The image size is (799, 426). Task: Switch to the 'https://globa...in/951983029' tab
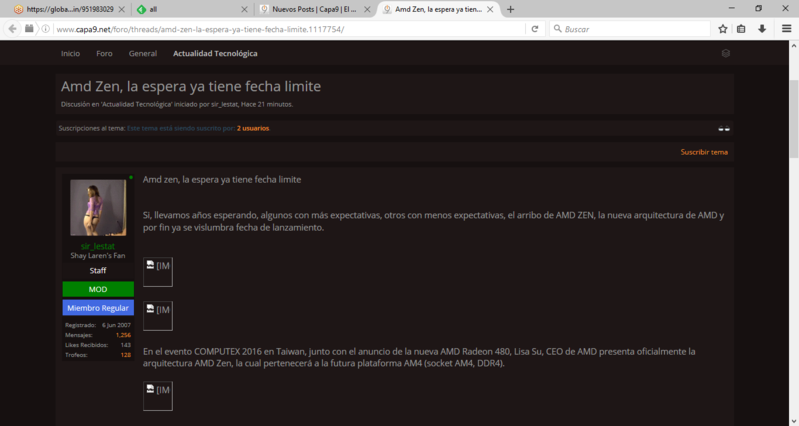tap(70, 9)
